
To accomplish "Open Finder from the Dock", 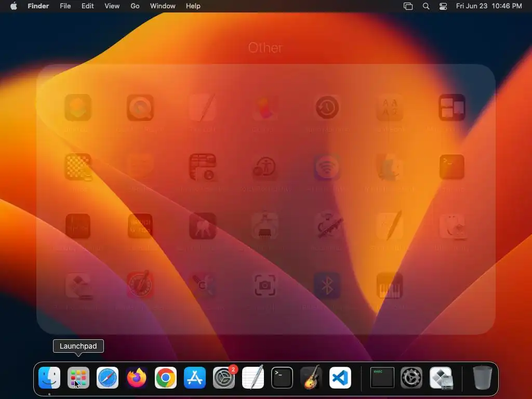I will tap(49, 378).
